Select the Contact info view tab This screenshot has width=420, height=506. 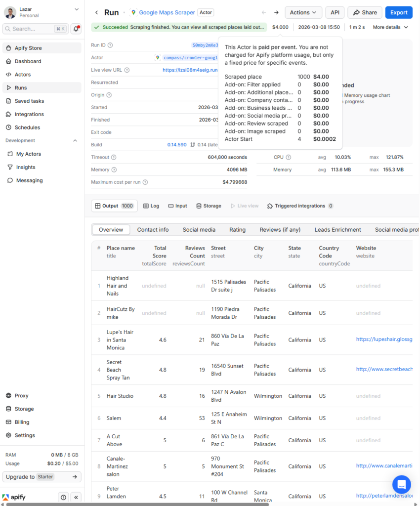153,230
